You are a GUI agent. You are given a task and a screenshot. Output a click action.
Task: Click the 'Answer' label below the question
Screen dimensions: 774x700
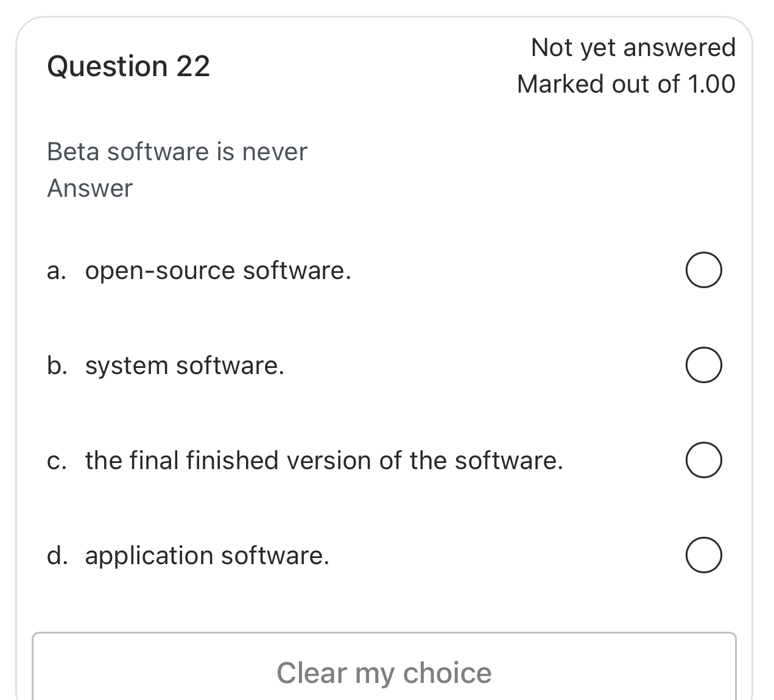(x=90, y=188)
